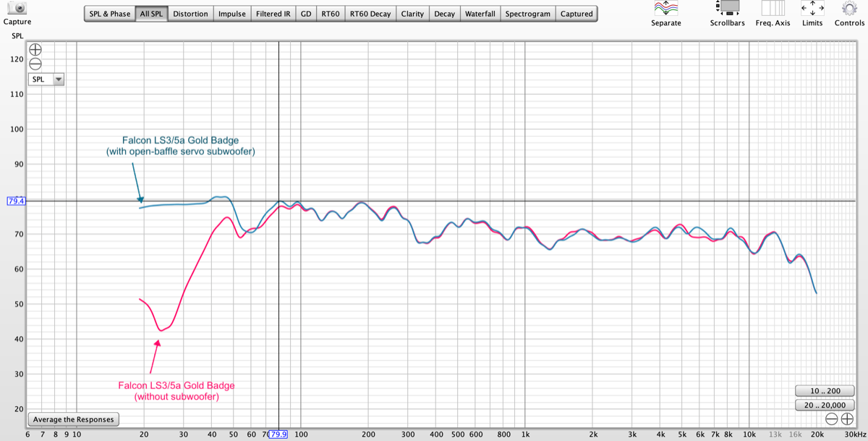Set range with 10 .. 200 button
Screen dimensions: 868x441
click(824, 391)
